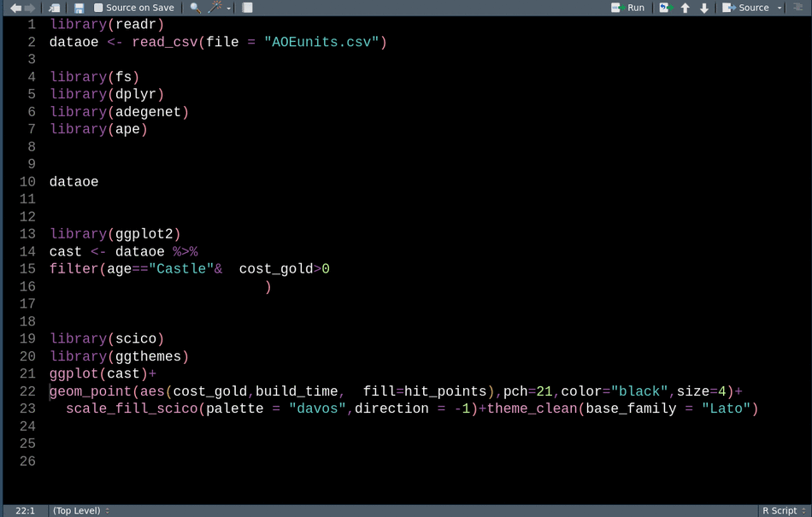
Task: Click the color="black" argument
Action: point(615,391)
